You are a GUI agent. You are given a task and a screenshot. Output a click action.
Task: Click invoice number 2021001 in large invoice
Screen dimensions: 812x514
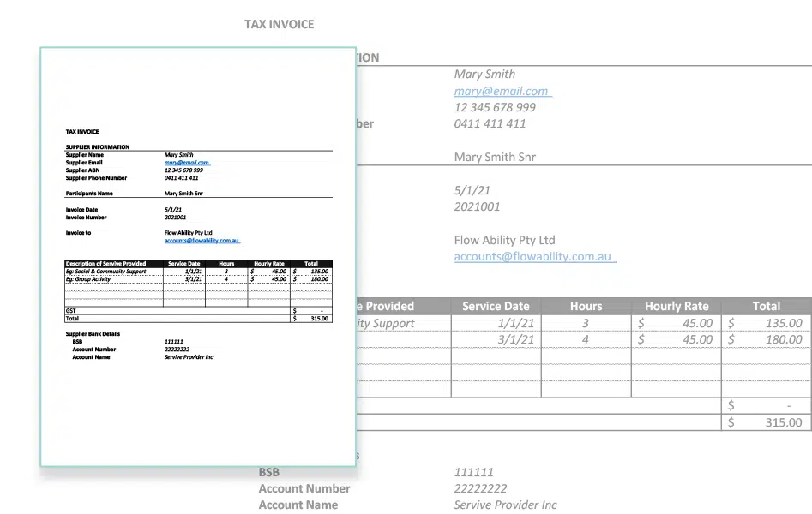(477, 206)
